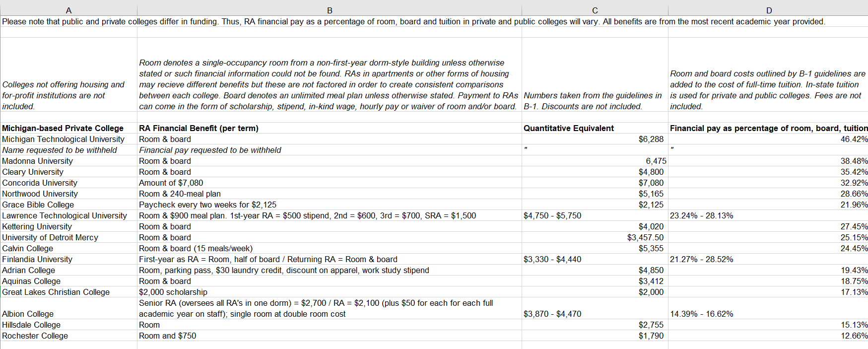
Task: Click the 'Quantitative Equivalent' header cell
Action: [x=595, y=128]
